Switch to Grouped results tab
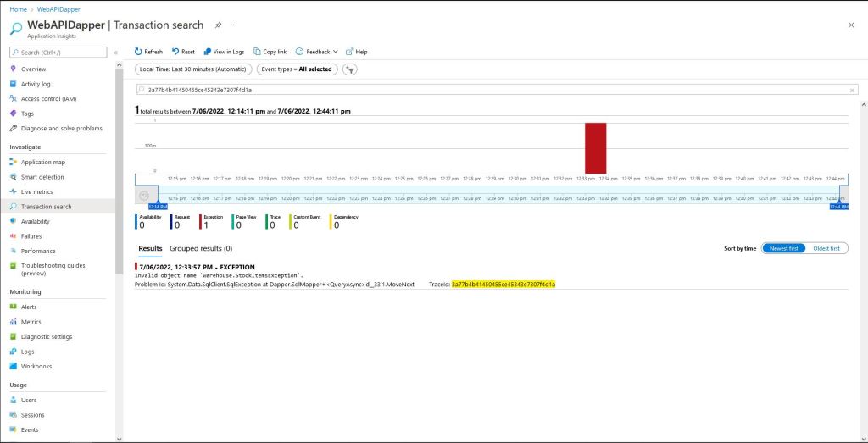 200,248
